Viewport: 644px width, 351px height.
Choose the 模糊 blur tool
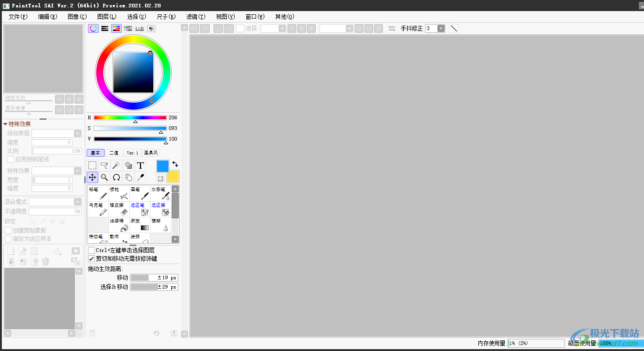(161, 225)
